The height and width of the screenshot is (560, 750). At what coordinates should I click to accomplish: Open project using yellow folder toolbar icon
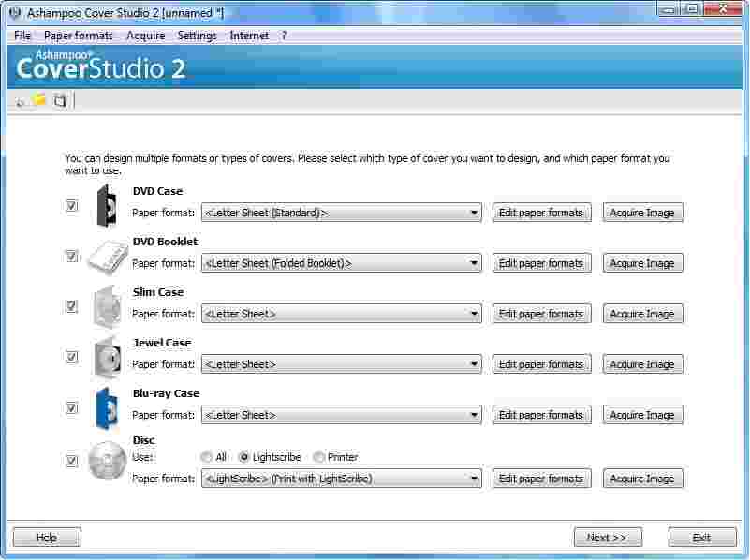tap(39, 100)
